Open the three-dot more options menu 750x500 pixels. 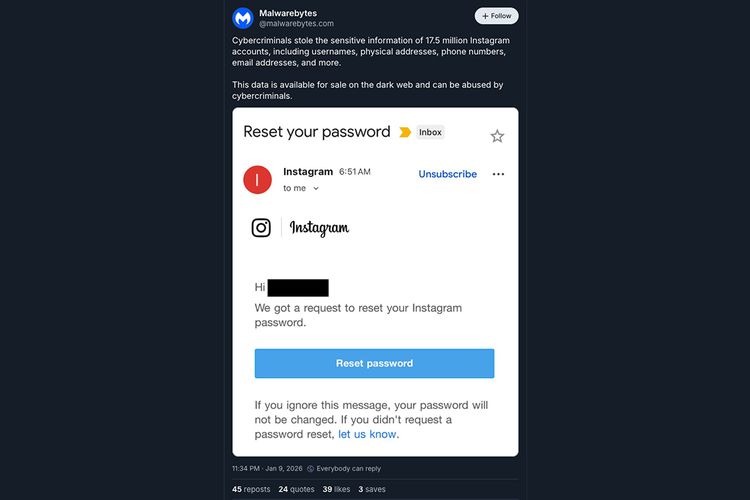(x=498, y=174)
